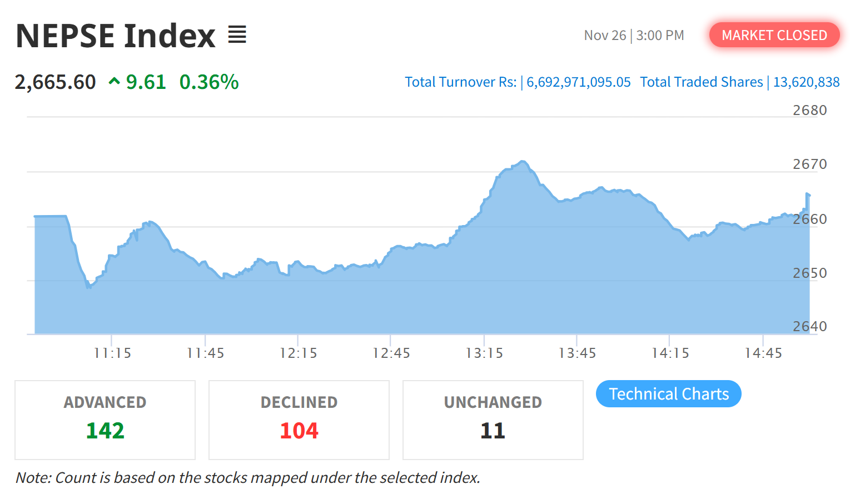850x504 pixels.
Task: Click the 11:15 time axis label
Action: click(x=112, y=353)
